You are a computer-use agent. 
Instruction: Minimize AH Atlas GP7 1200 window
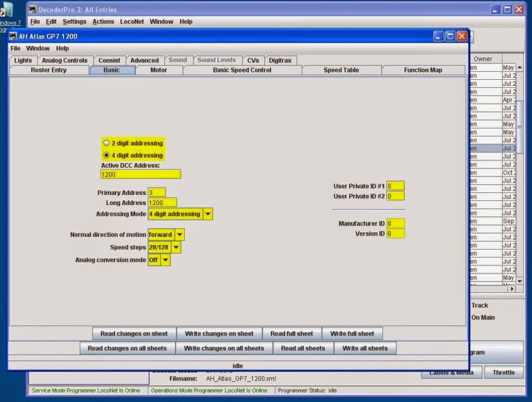tap(438, 37)
